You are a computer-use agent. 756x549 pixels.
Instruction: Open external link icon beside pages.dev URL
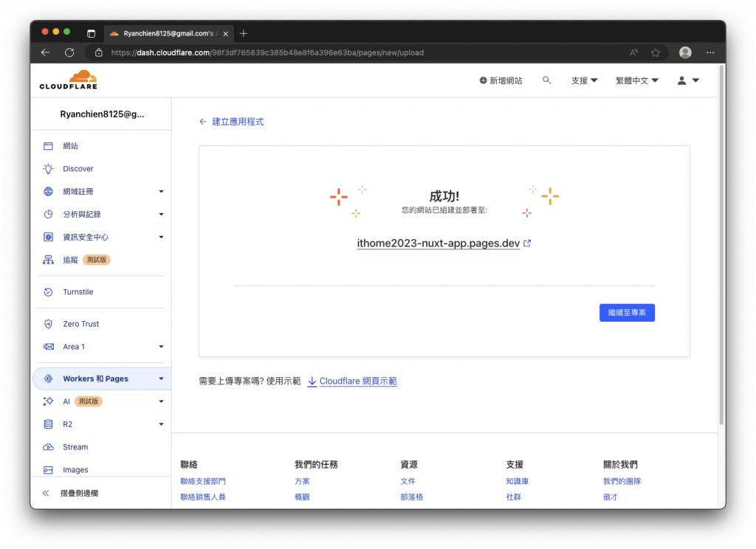coord(527,243)
